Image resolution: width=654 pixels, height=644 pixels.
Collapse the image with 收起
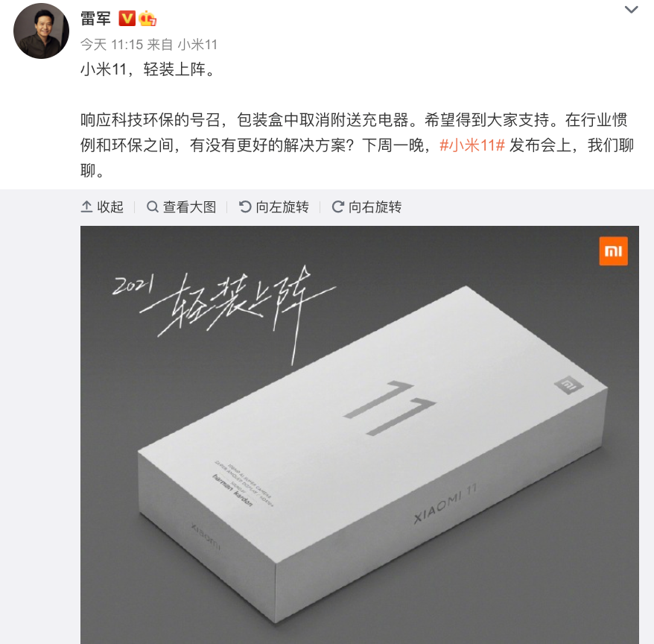[x=102, y=207]
